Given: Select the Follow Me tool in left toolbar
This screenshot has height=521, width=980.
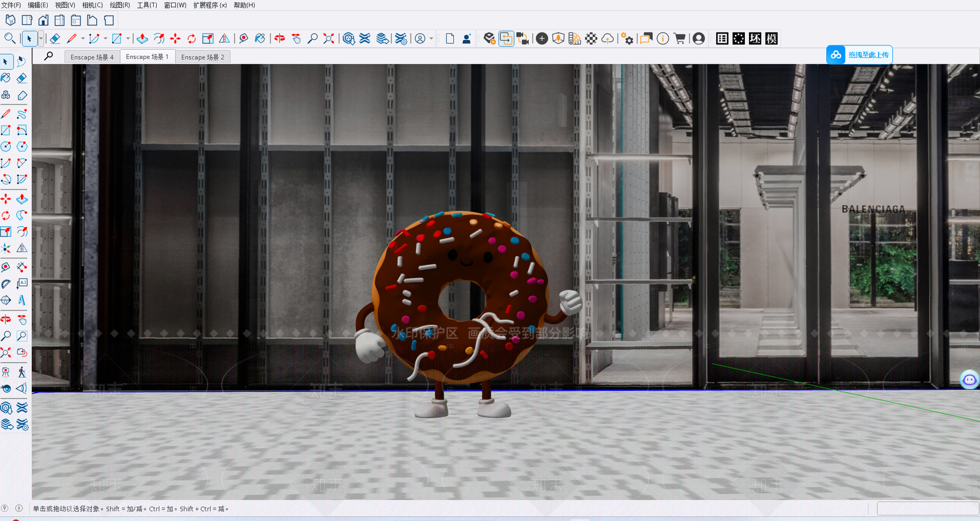Looking at the screenshot, I should 22,215.
